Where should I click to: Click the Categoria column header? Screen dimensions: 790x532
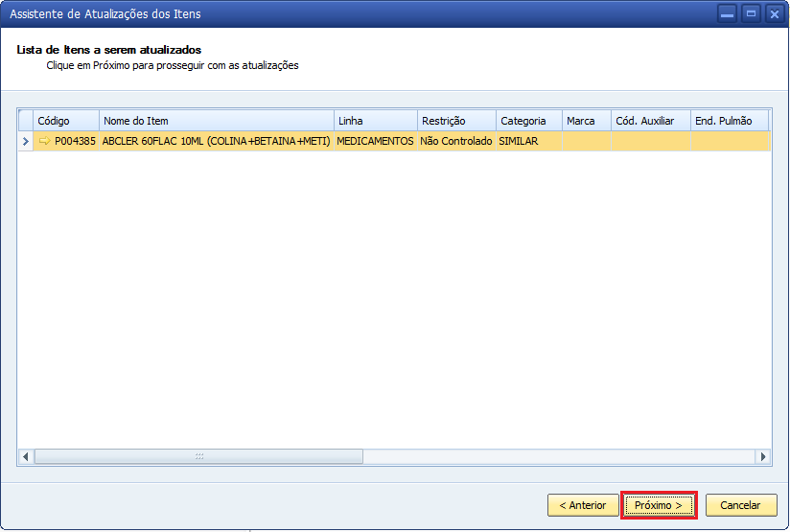click(529, 121)
